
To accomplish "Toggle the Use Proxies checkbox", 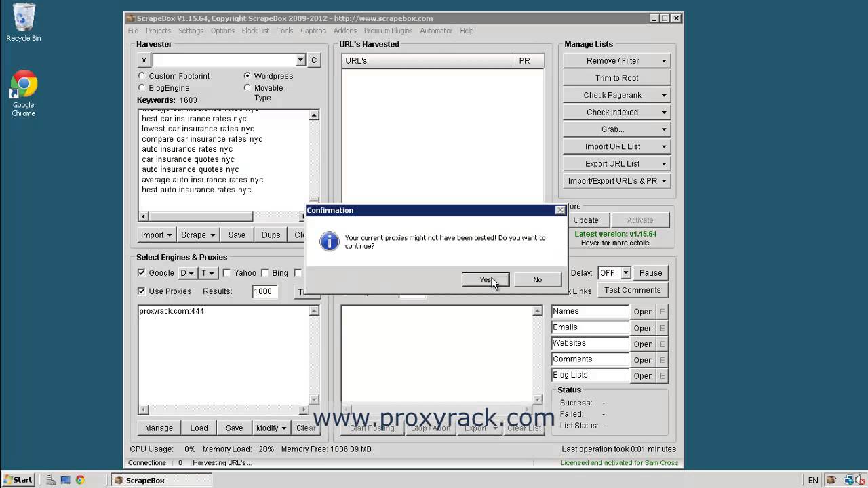I will pyautogui.click(x=142, y=291).
